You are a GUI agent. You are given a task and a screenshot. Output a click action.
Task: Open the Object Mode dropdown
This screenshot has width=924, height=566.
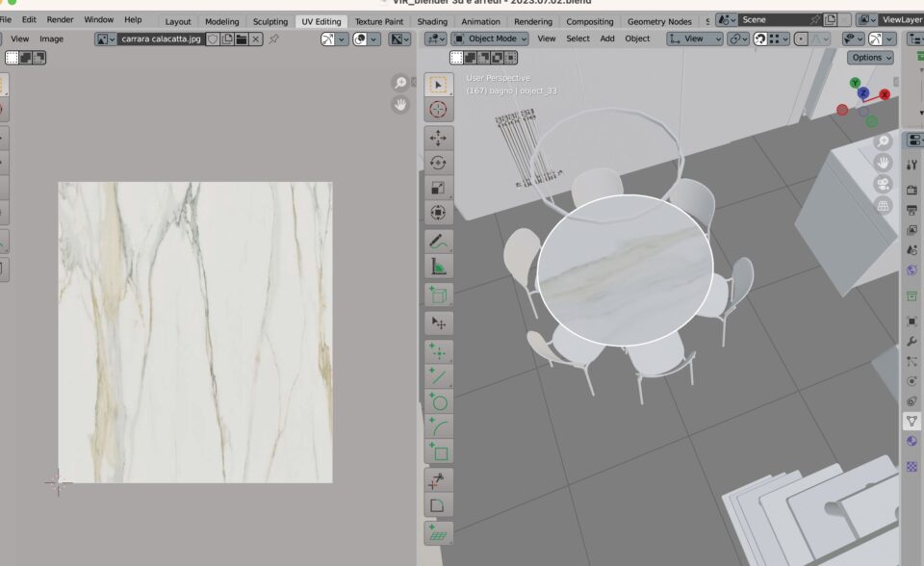490,39
